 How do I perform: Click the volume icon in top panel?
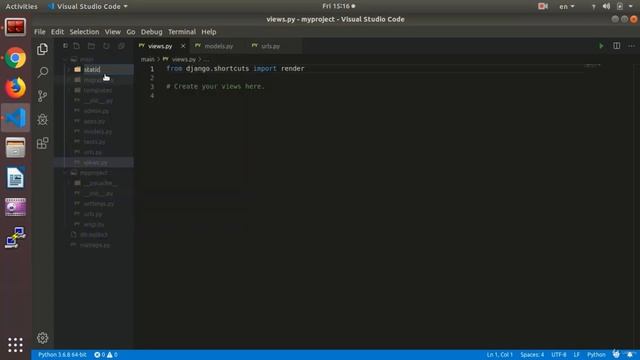pos(607,6)
